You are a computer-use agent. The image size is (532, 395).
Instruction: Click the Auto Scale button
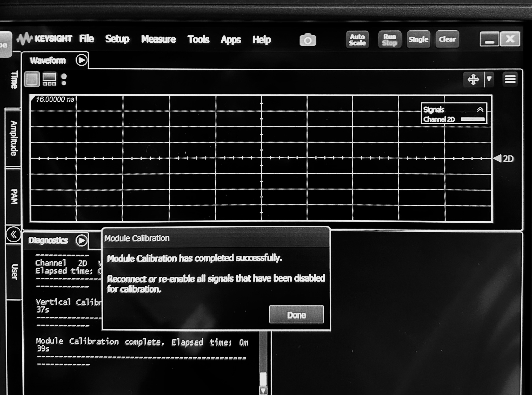tap(357, 39)
